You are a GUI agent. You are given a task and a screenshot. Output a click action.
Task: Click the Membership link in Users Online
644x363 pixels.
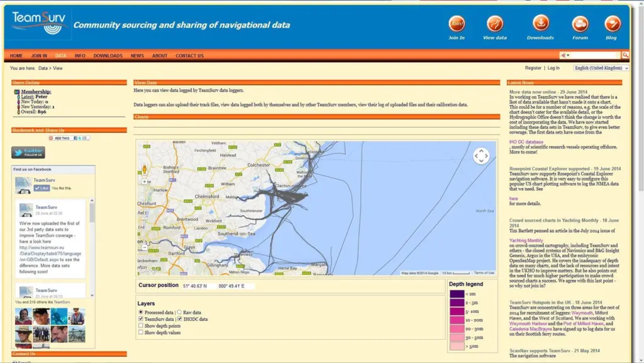36,92
